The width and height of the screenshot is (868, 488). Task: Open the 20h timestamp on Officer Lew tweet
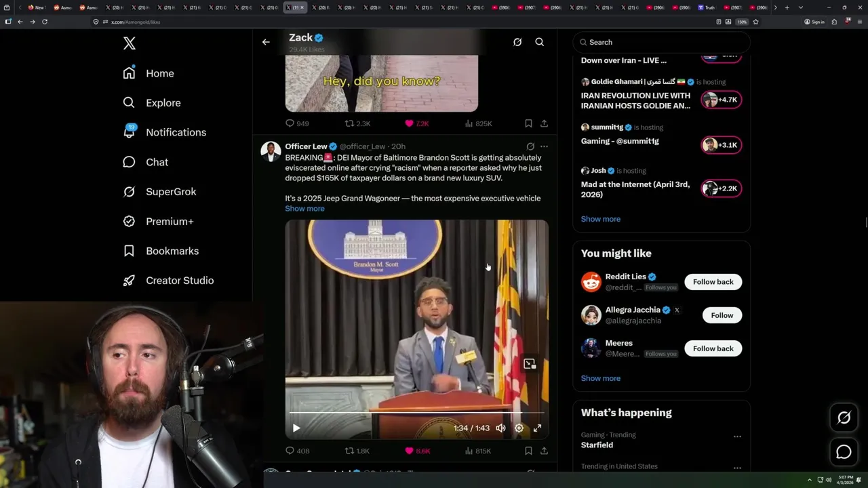(x=398, y=146)
